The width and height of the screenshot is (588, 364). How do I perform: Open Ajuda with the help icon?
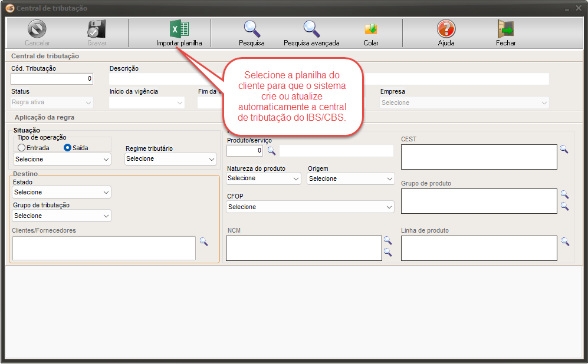tap(446, 28)
